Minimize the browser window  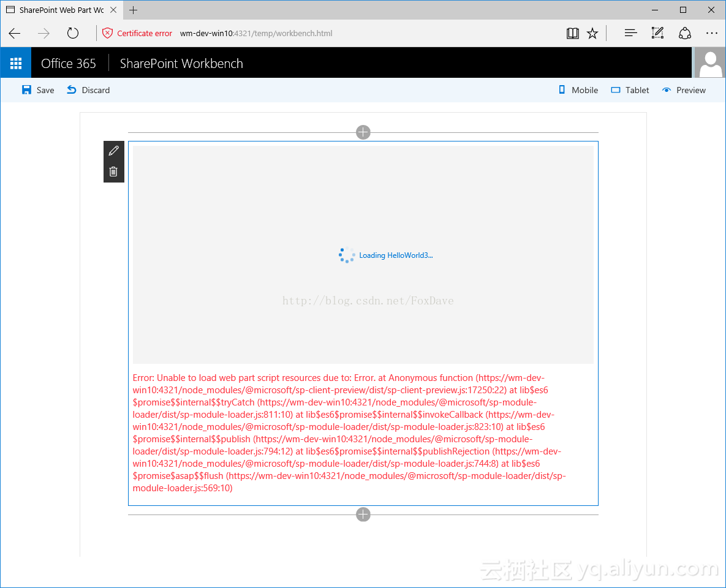tap(655, 10)
